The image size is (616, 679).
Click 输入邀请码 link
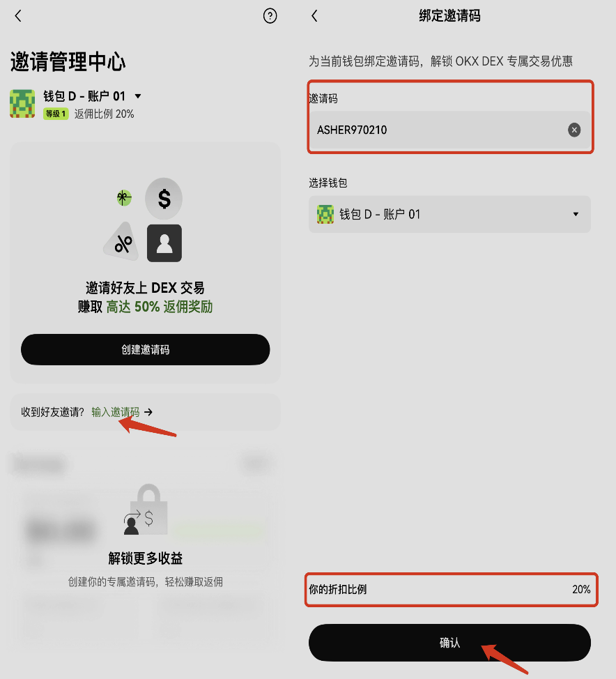(116, 412)
